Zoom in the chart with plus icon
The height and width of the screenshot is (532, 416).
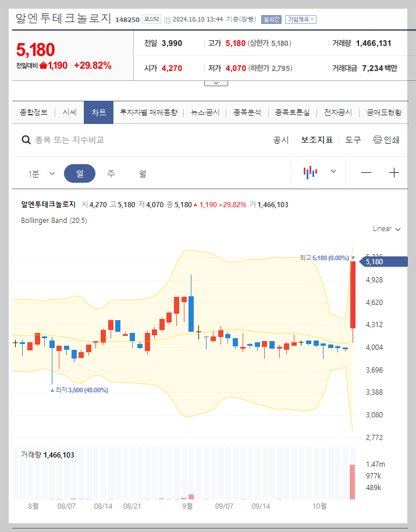click(394, 172)
